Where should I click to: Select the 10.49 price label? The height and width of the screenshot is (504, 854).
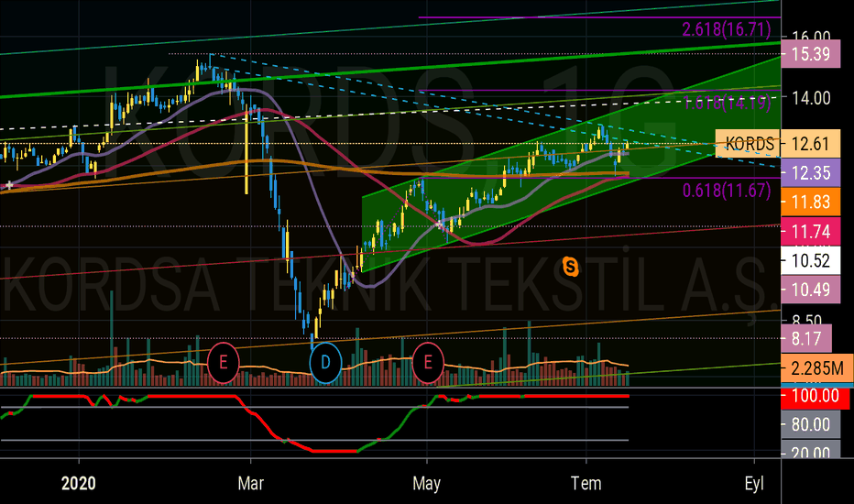click(x=810, y=290)
